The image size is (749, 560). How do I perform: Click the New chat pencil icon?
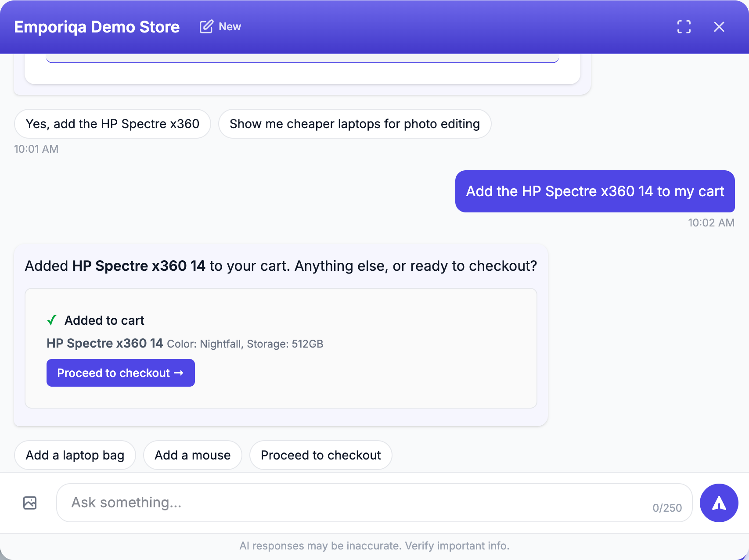[206, 27]
